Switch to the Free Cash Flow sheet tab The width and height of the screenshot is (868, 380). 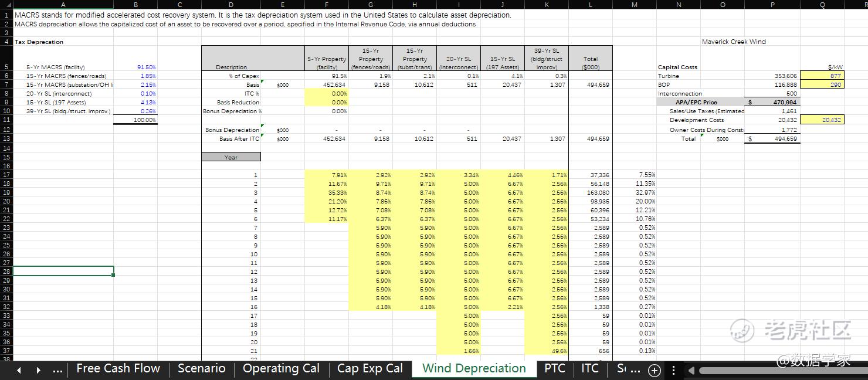point(118,368)
